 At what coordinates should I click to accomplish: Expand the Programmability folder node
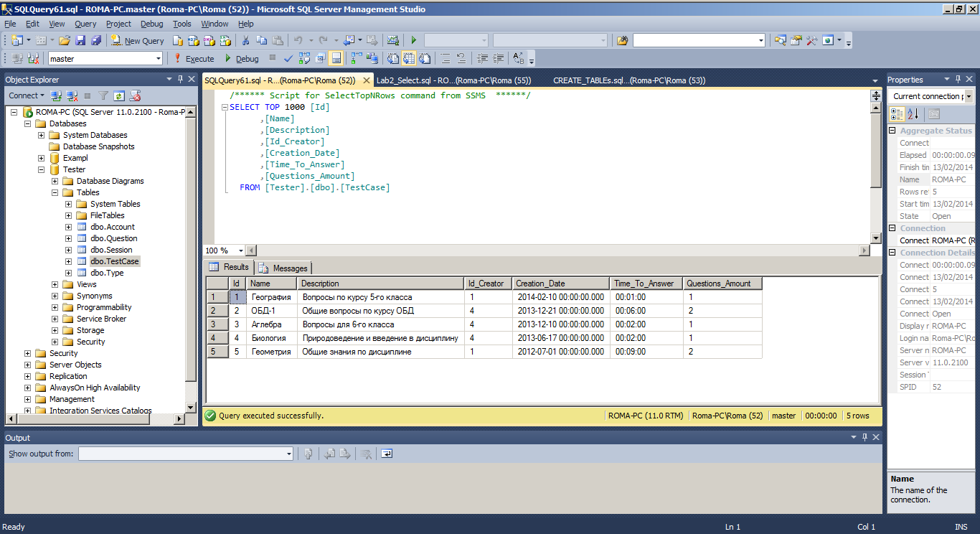pos(55,307)
